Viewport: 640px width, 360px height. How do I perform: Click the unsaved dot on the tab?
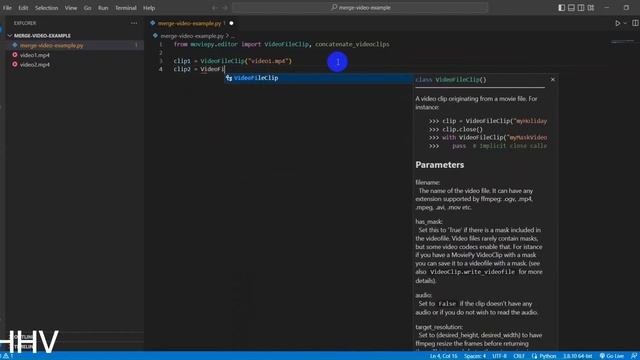click(231, 23)
